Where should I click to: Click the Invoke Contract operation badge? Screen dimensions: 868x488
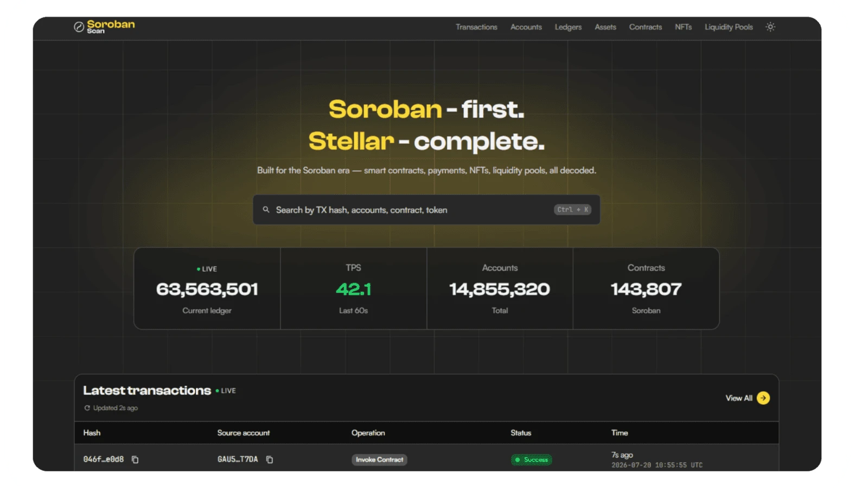click(x=379, y=460)
